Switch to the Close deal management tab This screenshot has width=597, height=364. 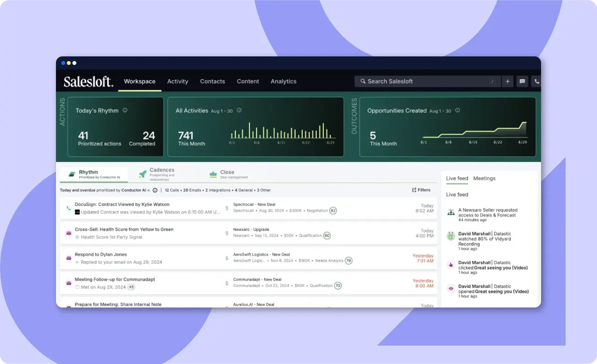229,174
